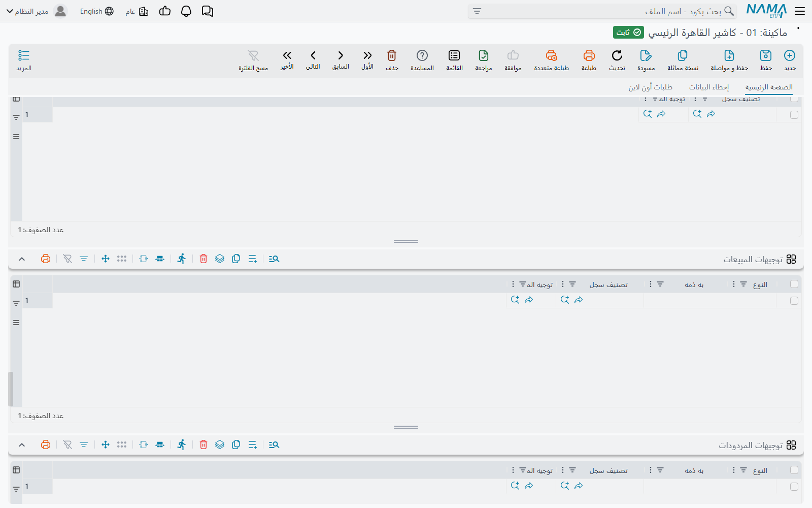Check header checkbox in توجيهات المبيعات grid

tap(794, 284)
